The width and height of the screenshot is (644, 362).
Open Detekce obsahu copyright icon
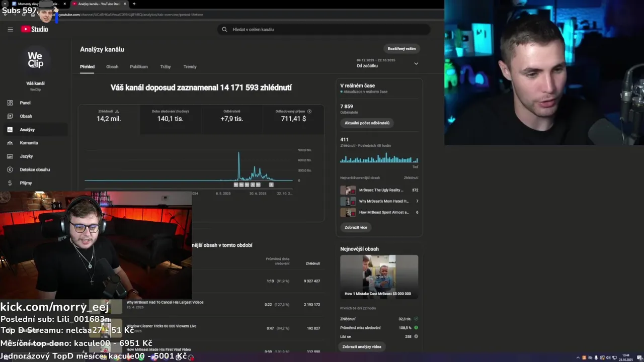[10, 169]
